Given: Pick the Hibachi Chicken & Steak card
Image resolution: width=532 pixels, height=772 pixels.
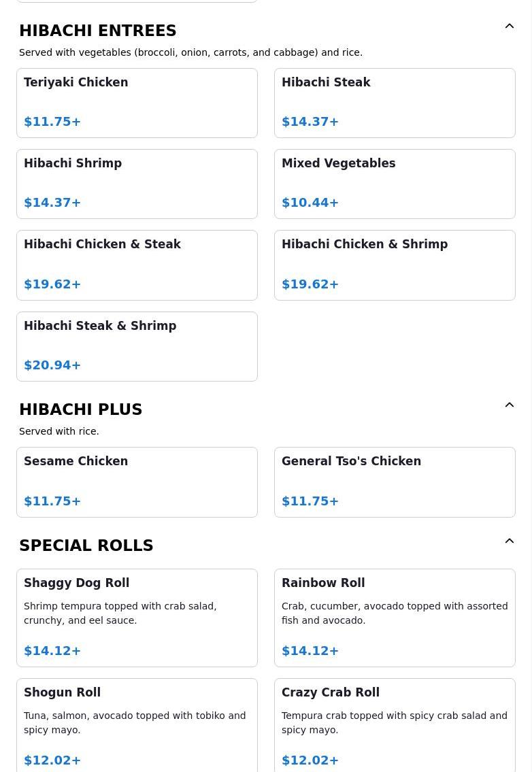Looking at the screenshot, I should pyautogui.click(x=137, y=265).
